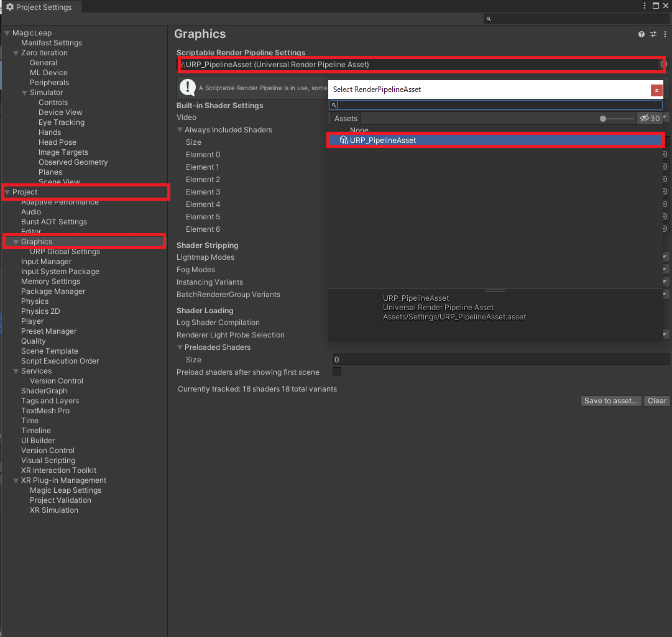The image size is (672, 637).
Task: Open Manifest Settings in the tree
Action: pyautogui.click(x=52, y=43)
